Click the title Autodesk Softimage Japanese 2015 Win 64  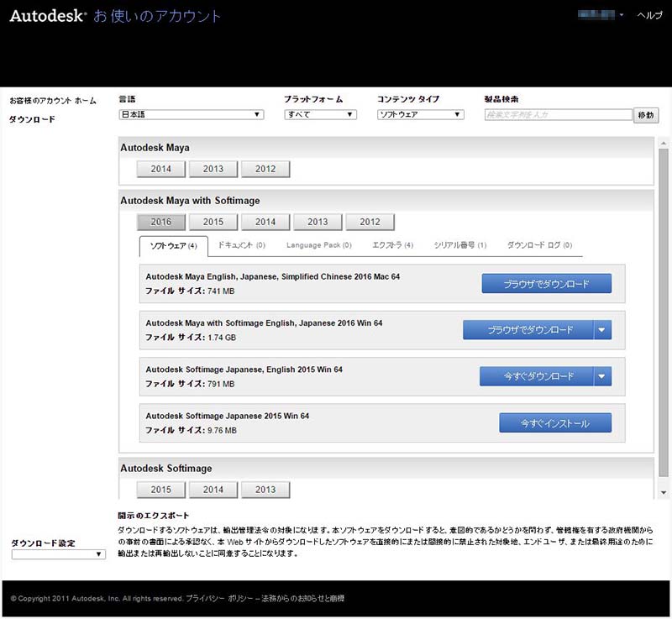227,416
